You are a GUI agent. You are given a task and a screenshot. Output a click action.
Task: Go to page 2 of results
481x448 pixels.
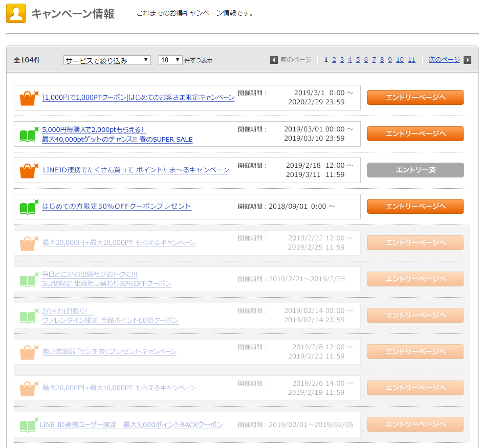[334, 60]
